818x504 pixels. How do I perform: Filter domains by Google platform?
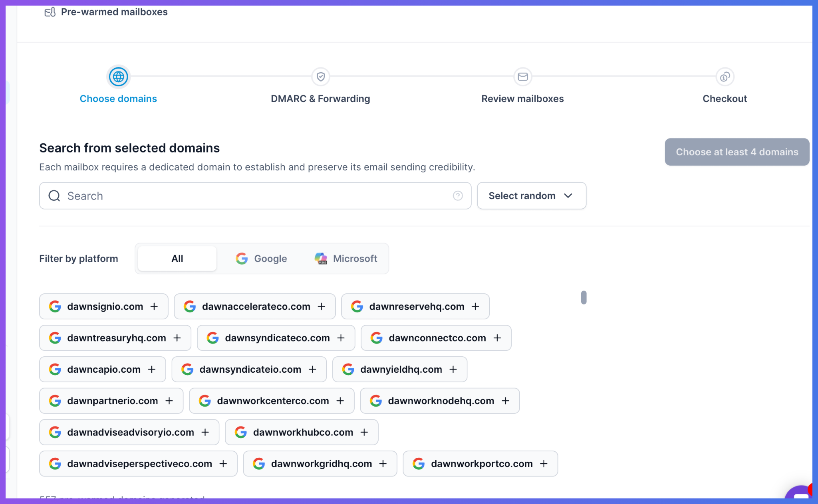[261, 259]
